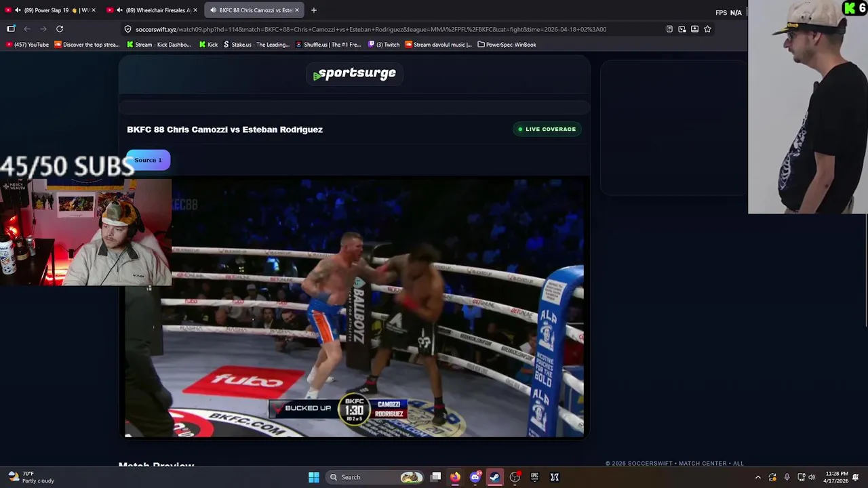Open a new browser tab
Viewport: 868px width, 488px height.
coord(313,10)
